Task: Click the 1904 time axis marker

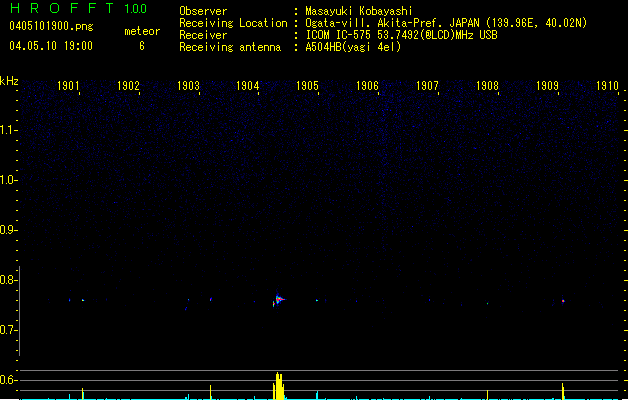Action: point(248,86)
